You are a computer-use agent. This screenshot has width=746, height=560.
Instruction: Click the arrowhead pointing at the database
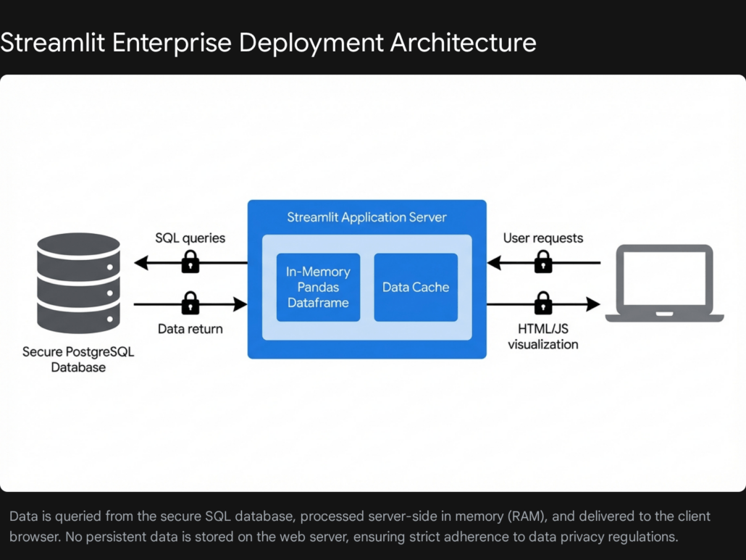pyautogui.click(x=142, y=263)
